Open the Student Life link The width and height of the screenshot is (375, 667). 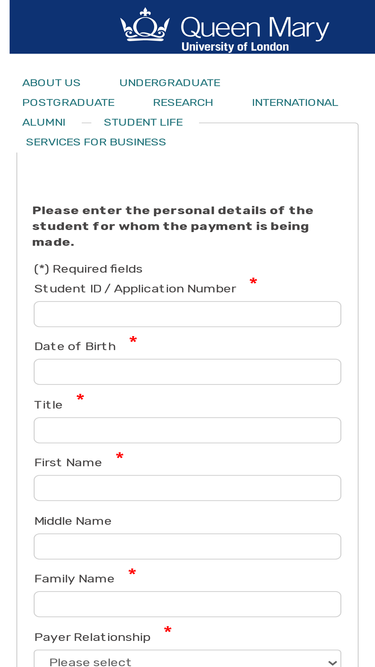(143, 123)
